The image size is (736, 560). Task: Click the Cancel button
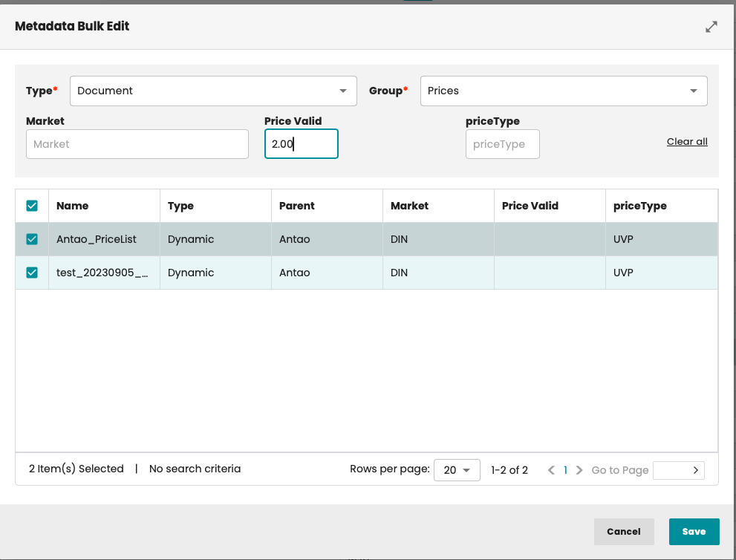coord(623,532)
